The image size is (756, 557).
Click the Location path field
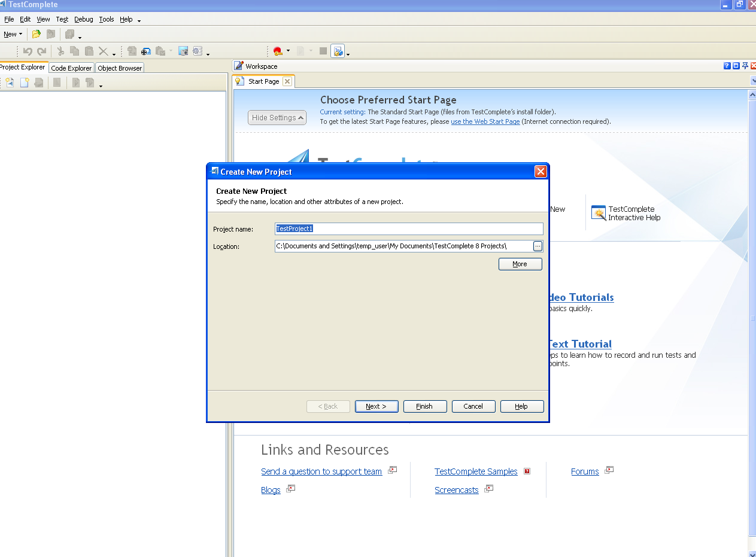pyautogui.click(x=403, y=246)
